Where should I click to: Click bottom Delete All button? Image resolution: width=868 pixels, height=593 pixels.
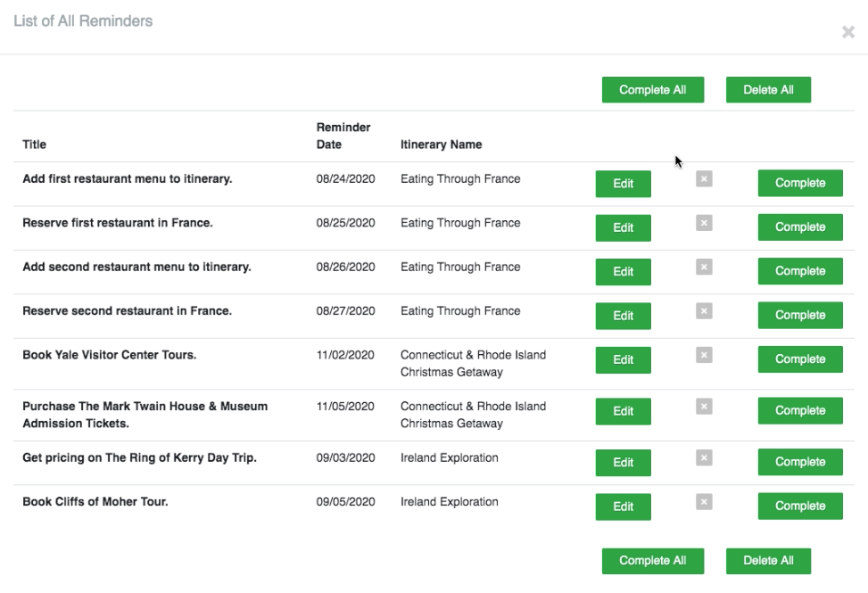(x=768, y=561)
